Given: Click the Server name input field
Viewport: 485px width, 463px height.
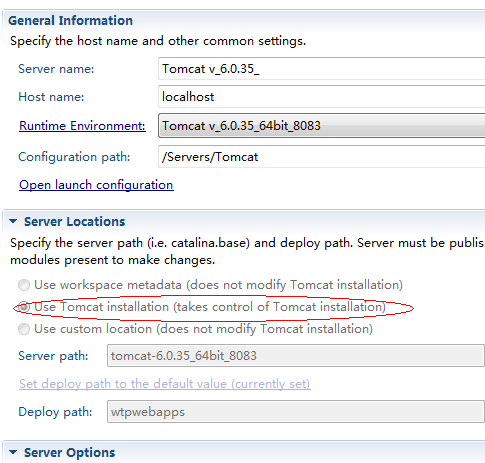Looking at the screenshot, I should [322, 69].
